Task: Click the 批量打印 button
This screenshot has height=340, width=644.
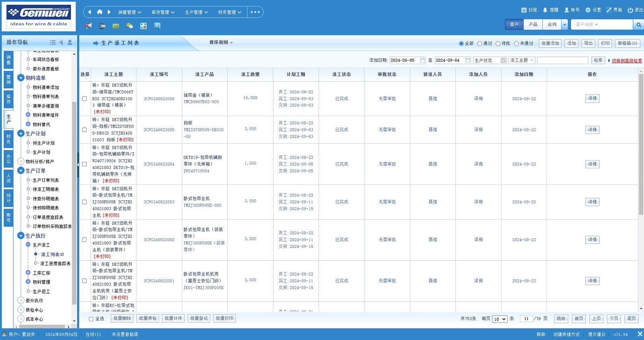Action: (x=224, y=318)
